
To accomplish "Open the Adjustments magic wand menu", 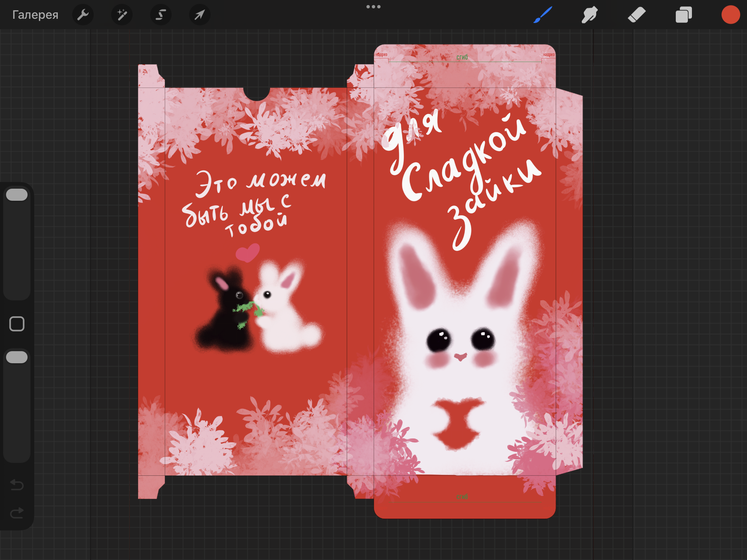I will coord(122,15).
